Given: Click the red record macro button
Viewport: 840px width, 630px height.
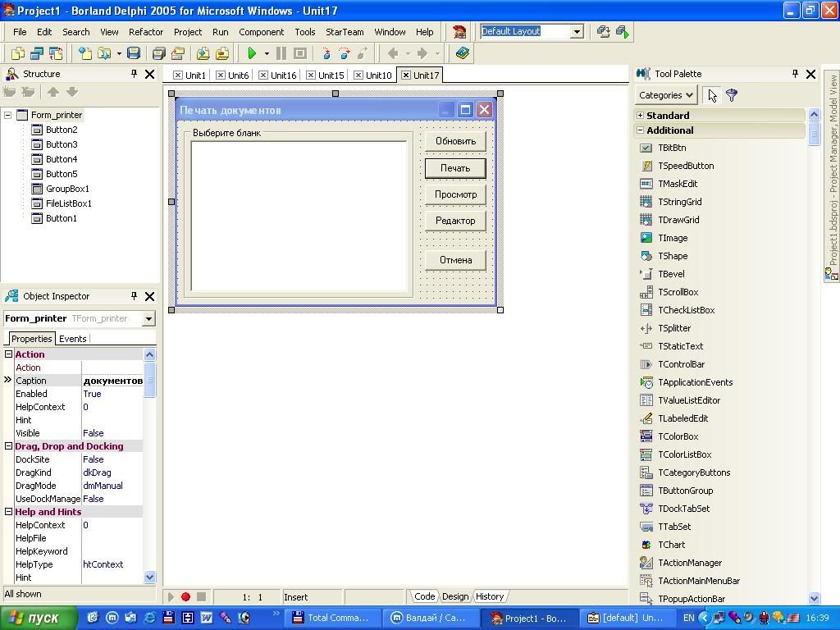Looking at the screenshot, I should 186,597.
